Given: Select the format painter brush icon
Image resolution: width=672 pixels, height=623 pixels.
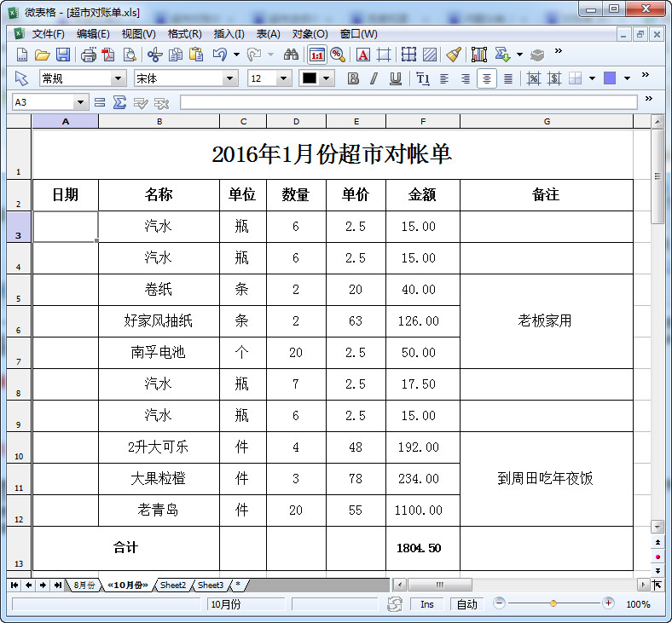Looking at the screenshot, I should (454, 55).
